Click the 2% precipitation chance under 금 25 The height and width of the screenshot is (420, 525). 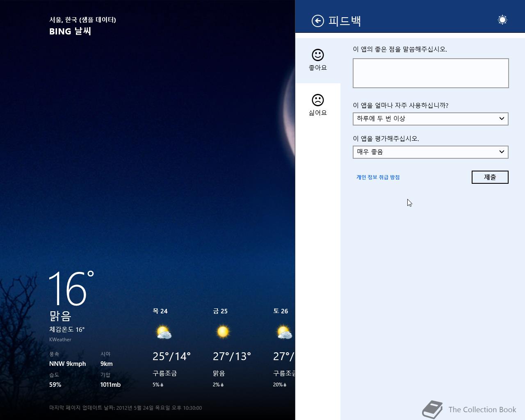coord(218,385)
